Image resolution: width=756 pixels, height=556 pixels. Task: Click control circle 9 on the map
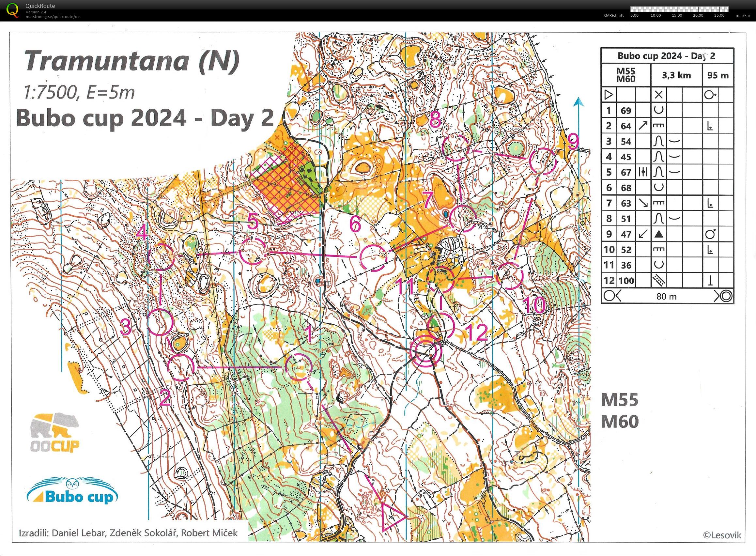[542, 161]
